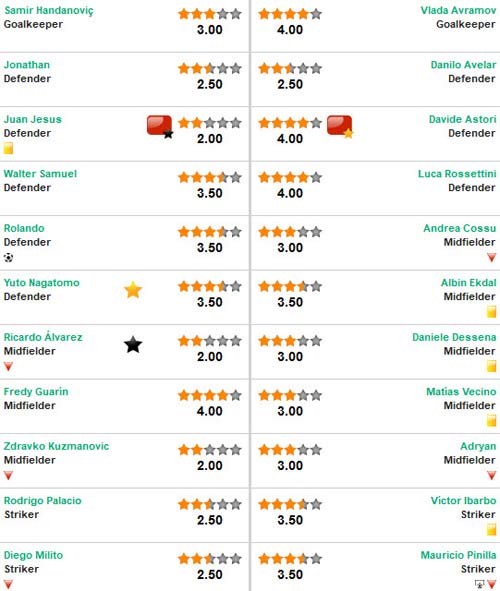The height and width of the screenshot is (591, 500).
Task: Click Juan Jesus yellow card icon
Action: (x=8, y=148)
